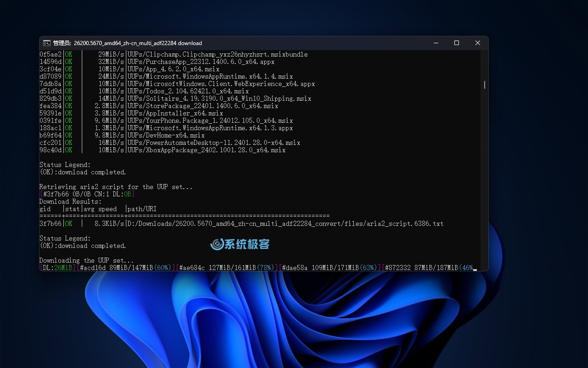The height and width of the screenshot is (368, 588).
Task: Click "Retrieving aria2 script for the UUP set..."
Action: tap(116, 187)
